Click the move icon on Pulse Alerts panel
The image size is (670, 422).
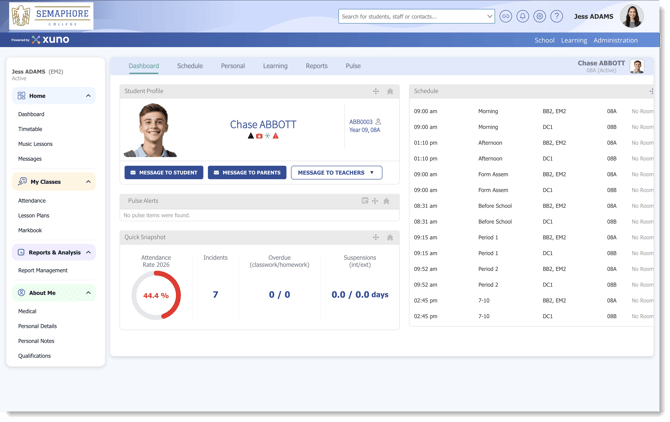click(x=375, y=201)
